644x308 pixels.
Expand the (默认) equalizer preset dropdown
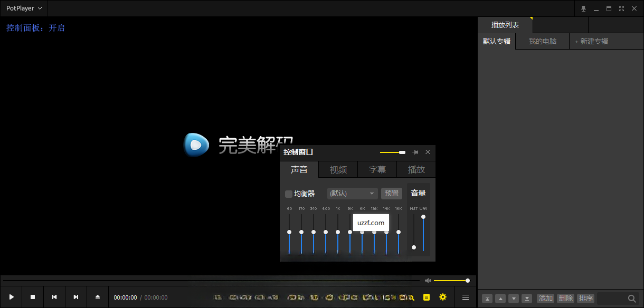point(353,194)
